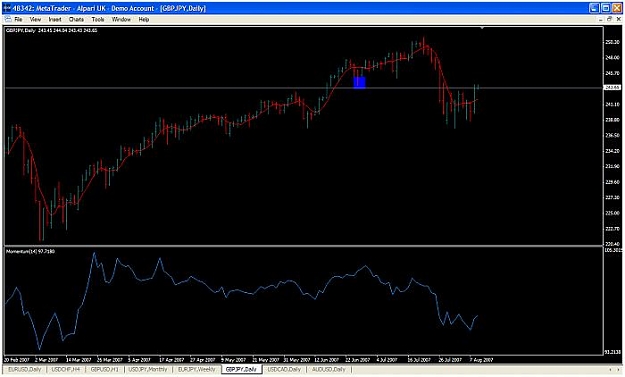This screenshot has height=377, width=625.
Task: Click the chart document icon left of File
Action: point(8,19)
